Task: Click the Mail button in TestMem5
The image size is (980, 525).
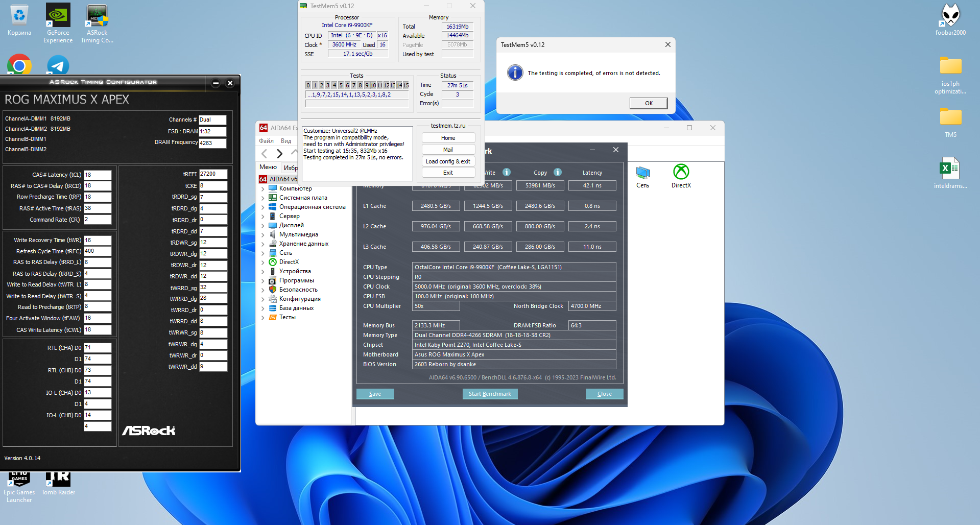Action: [448, 150]
